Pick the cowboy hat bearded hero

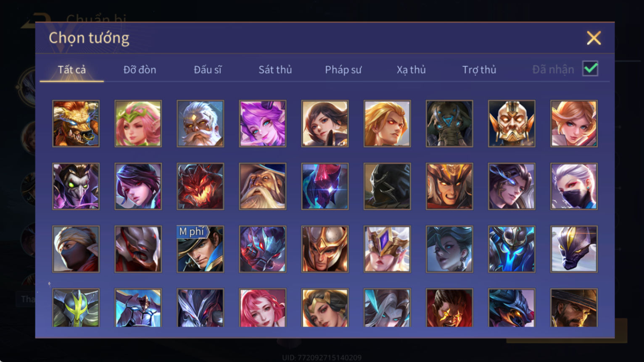(x=574, y=308)
